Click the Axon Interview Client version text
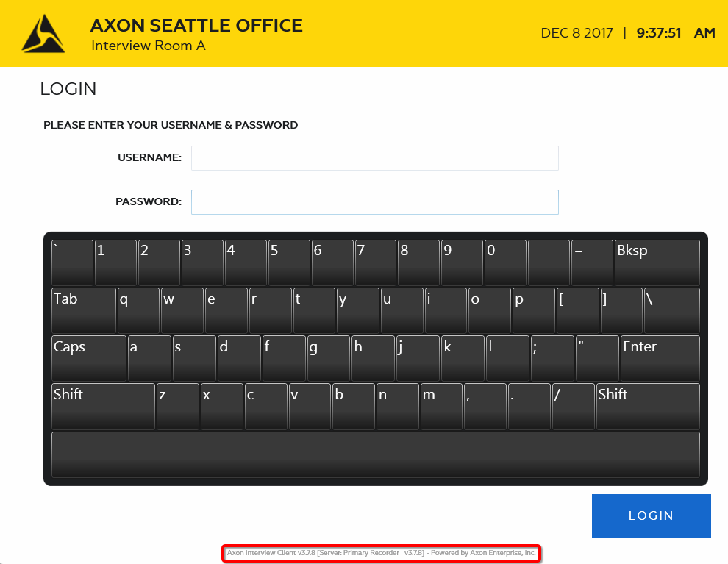Viewport: 728px width, 564px height. pos(381,552)
